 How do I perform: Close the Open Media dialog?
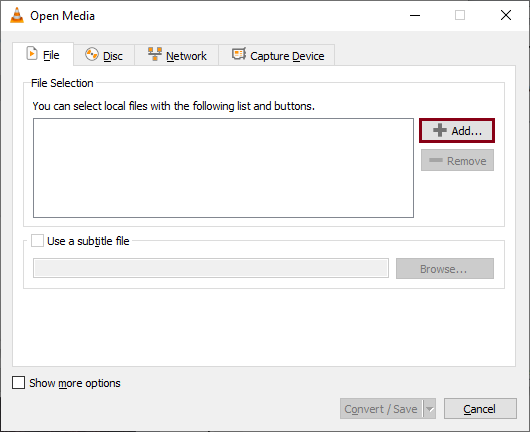tap(506, 15)
